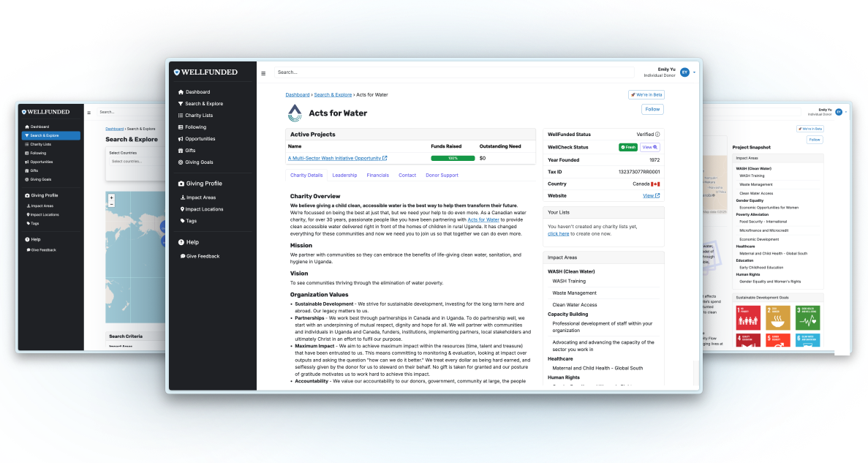Click Waste Management in front window impact areas
Screen dimensions: 868x463
[x=574, y=293]
